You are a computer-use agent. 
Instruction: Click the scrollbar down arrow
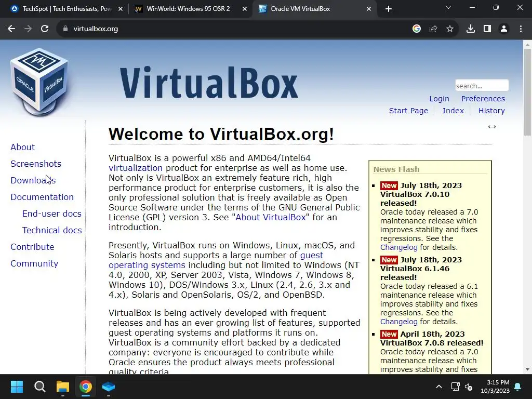527,369
